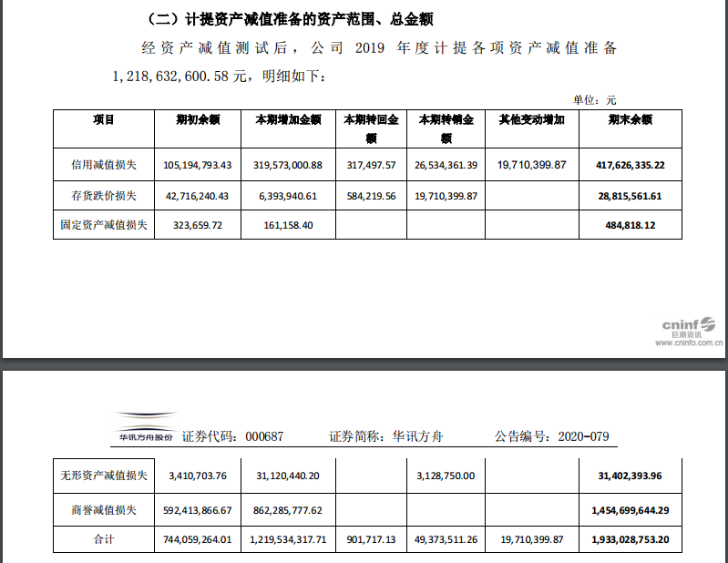Click the value 584,219.56
This screenshot has width=728, height=563.
371,197
